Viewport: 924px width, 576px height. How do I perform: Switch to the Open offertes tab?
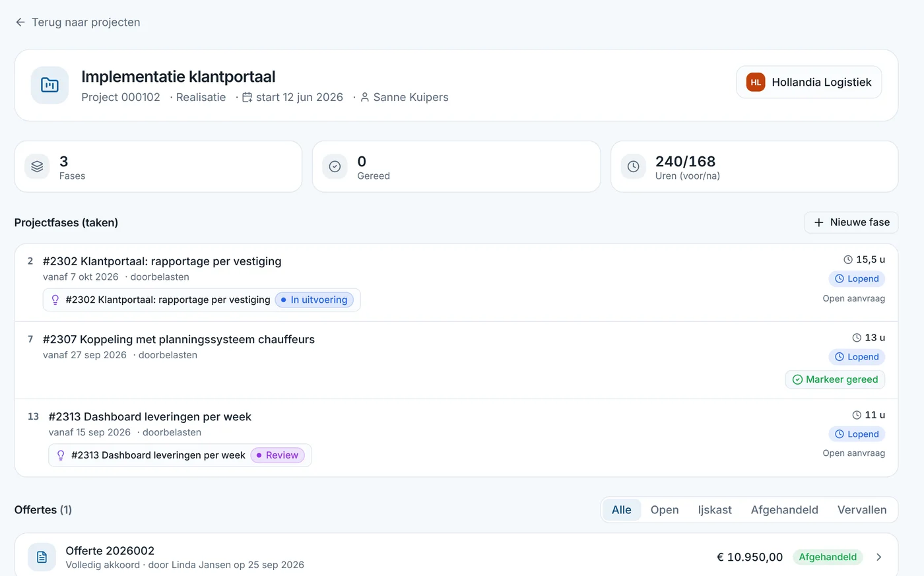(x=665, y=510)
